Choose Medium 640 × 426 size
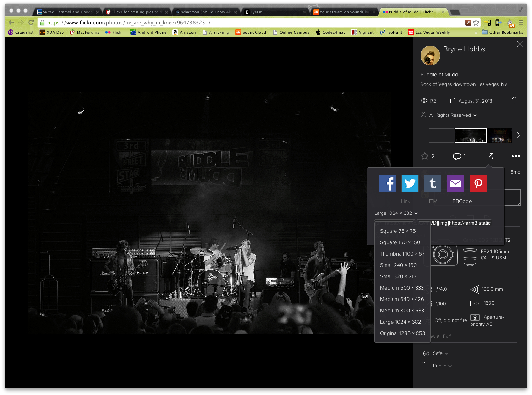The width and height of the screenshot is (532, 395). tap(402, 299)
